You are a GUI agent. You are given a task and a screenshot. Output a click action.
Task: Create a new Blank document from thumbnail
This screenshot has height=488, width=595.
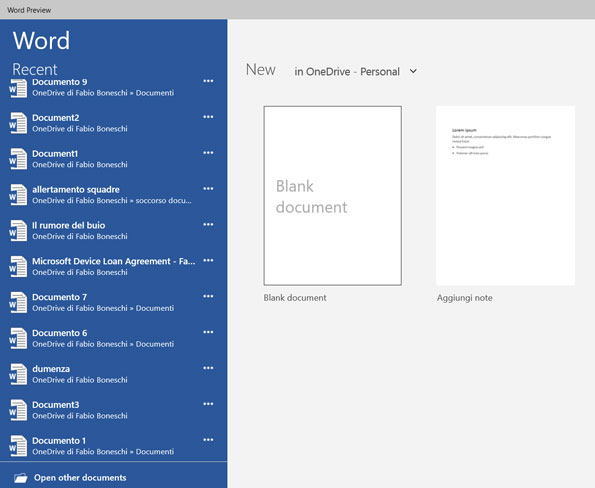point(332,195)
